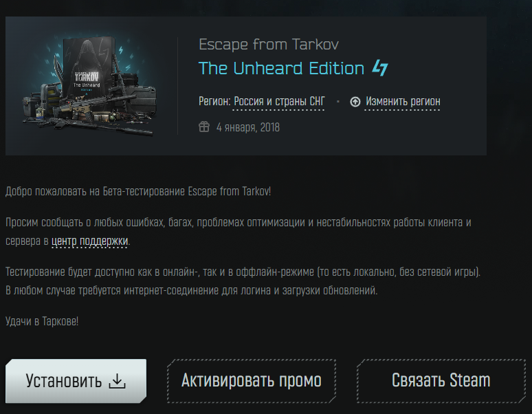Click the Escape from Tarkov heading
Screen dimensions: 532x414
point(268,45)
